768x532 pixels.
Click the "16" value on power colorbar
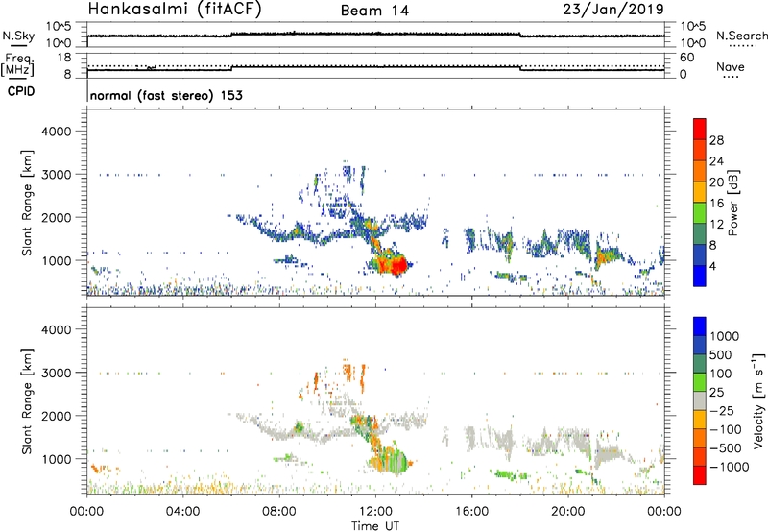(x=716, y=204)
